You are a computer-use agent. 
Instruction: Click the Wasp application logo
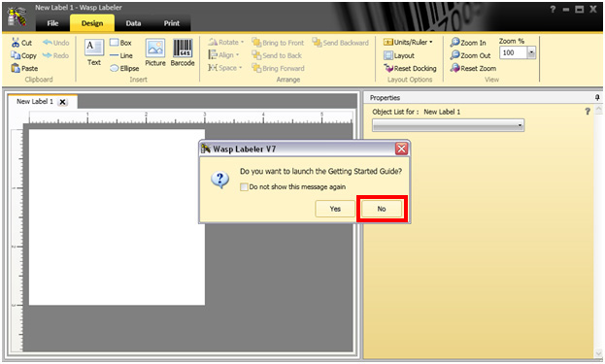17,17
